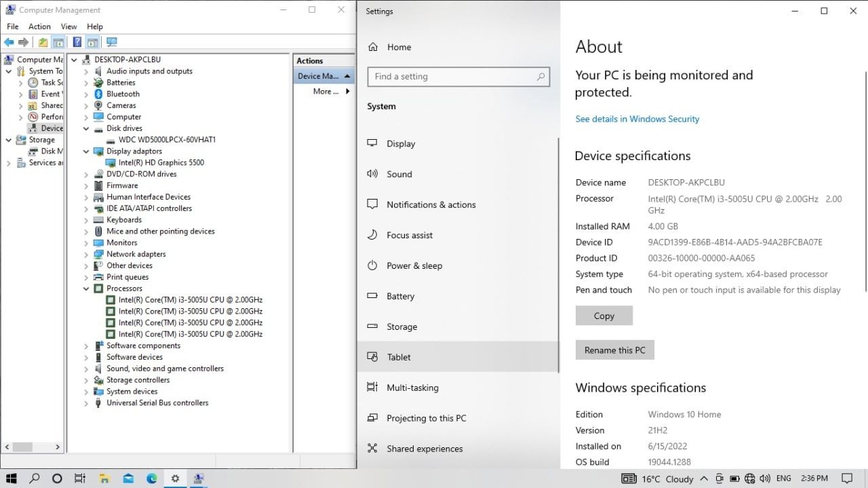Image resolution: width=868 pixels, height=488 pixels.
Task: Select the DESKTOP-AKPCLBU root node
Action: coord(127,60)
